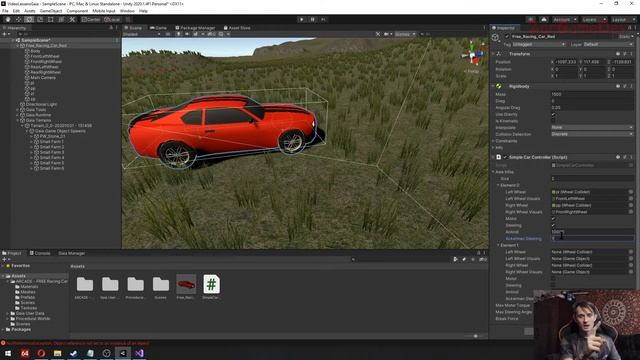Image resolution: width=640 pixels, height=360 pixels.
Task: Switch to the Game tab
Action: coord(158,28)
